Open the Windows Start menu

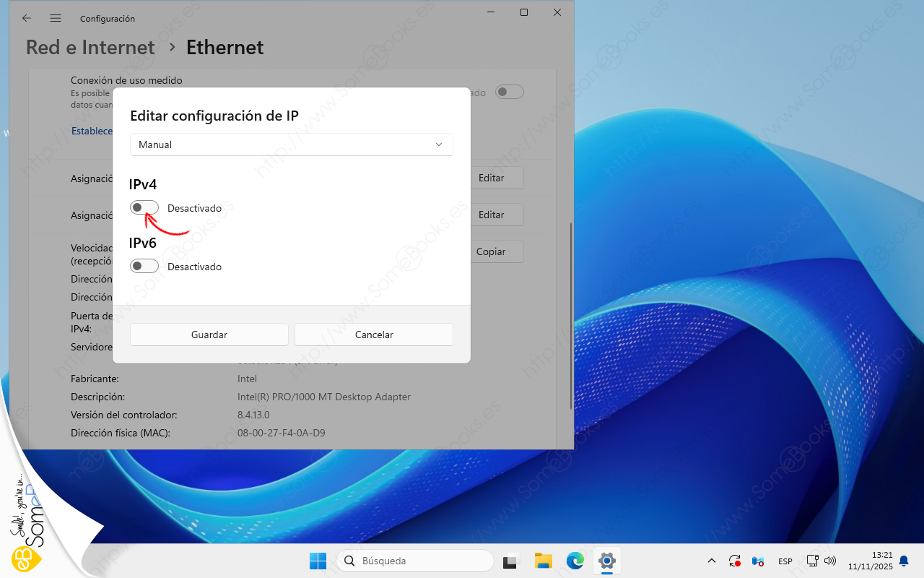318,561
